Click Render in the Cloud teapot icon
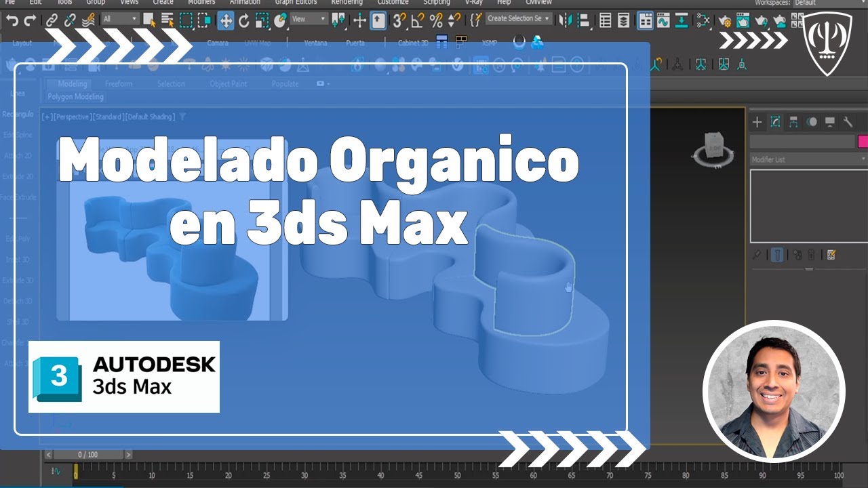 click(x=780, y=20)
